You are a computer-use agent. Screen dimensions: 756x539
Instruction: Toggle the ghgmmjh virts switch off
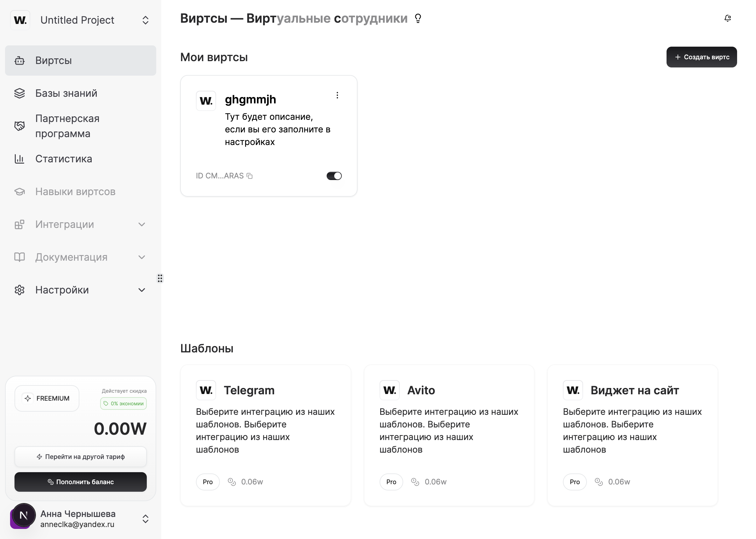(x=334, y=176)
